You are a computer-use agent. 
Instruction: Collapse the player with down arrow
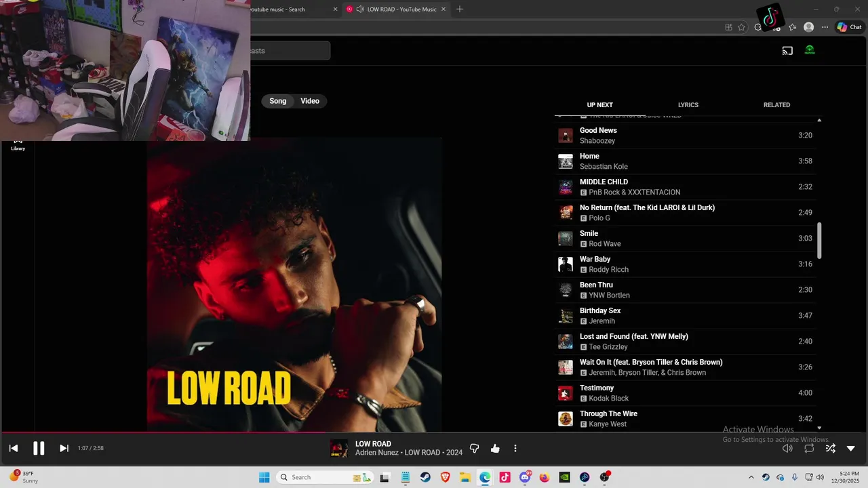coord(851,448)
